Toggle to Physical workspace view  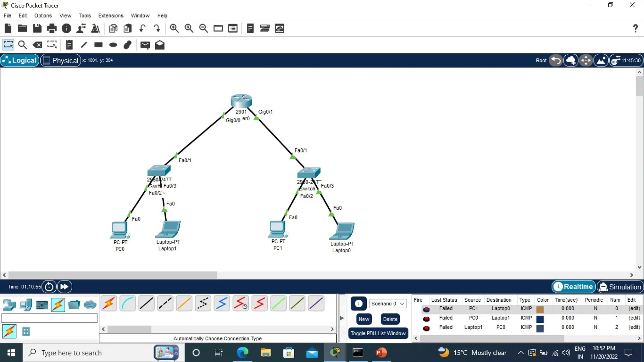point(61,60)
